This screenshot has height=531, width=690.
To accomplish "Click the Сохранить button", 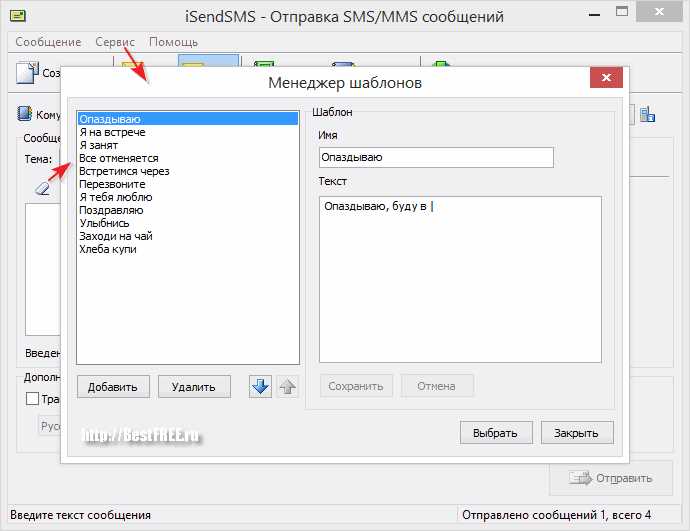I will pyautogui.click(x=356, y=386).
